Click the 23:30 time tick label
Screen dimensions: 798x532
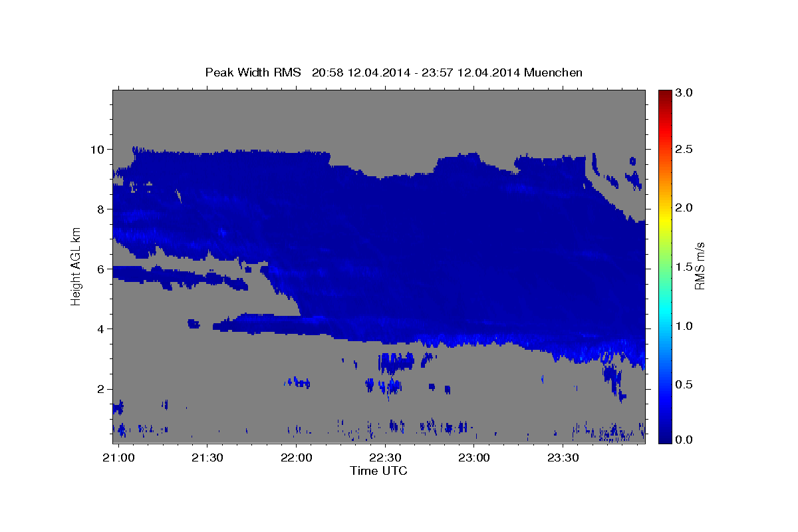coord(563,458)
